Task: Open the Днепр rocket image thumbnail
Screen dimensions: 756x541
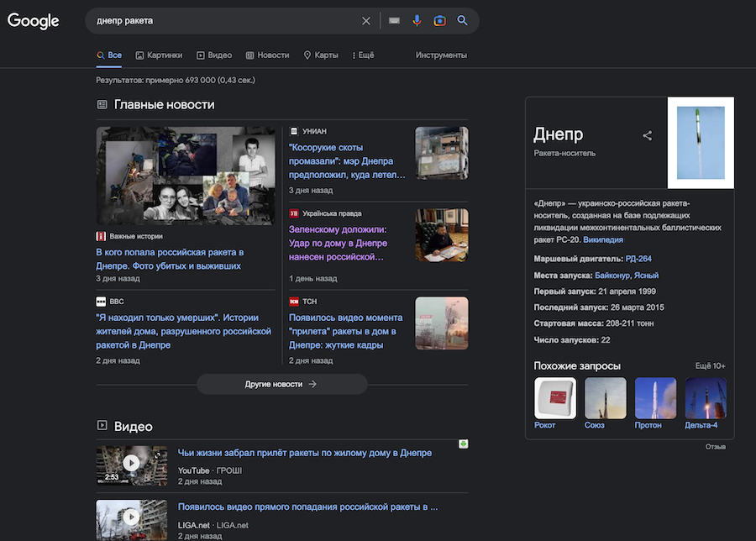Action: click(700, 143)
